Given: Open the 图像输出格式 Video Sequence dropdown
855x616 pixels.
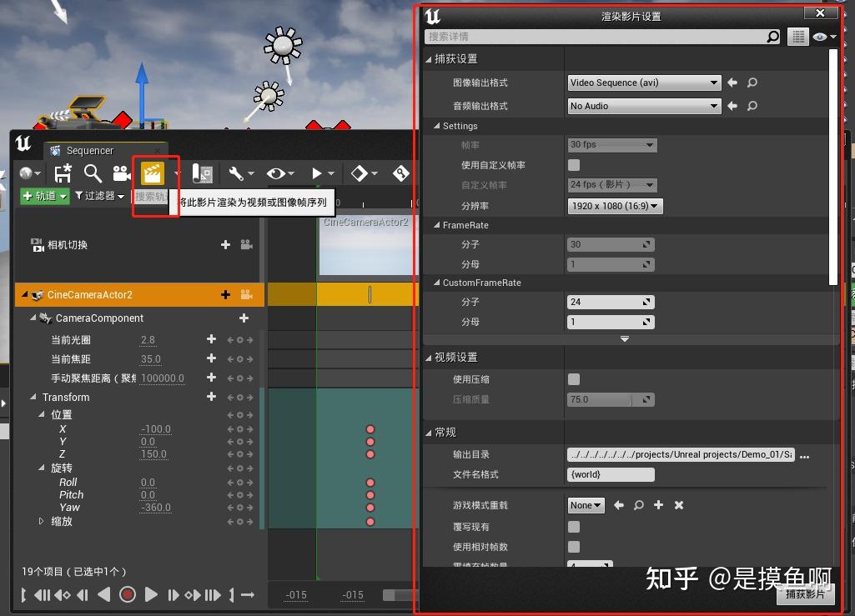Looking at the screenshot, I should (643, 83).
